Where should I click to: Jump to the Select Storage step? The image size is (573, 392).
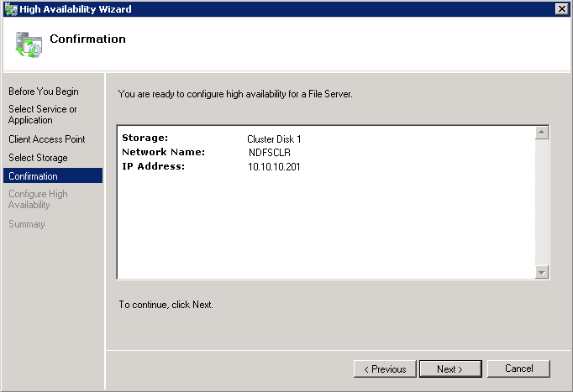coord(38,158)
